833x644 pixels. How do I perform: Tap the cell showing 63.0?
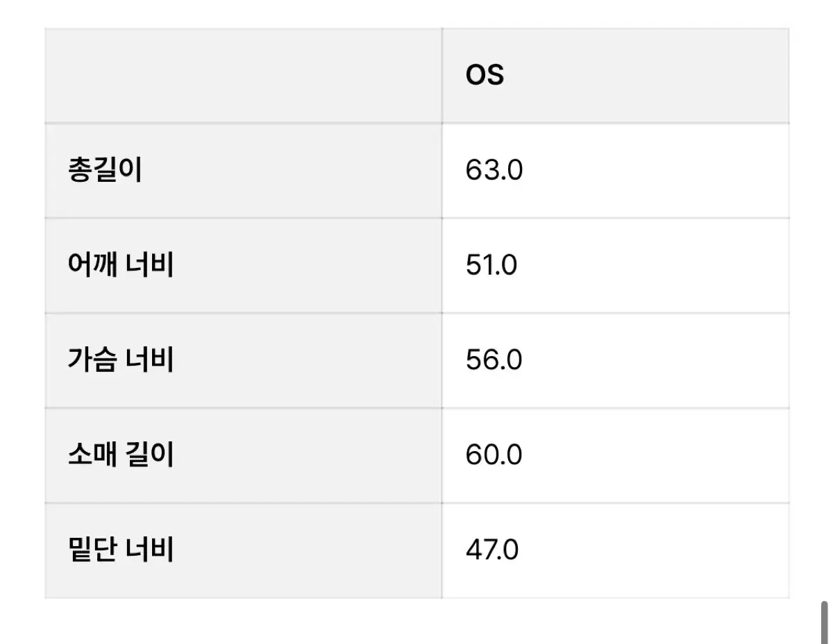(615, 171)
